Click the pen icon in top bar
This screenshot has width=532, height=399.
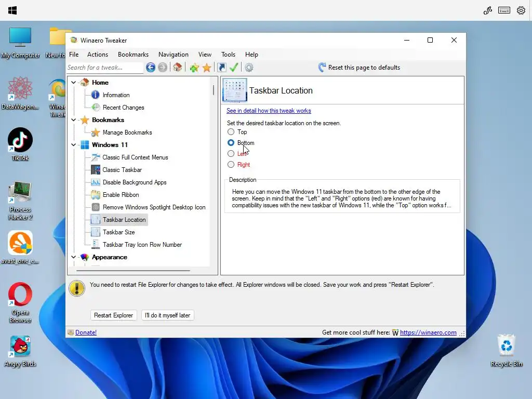coord(487,10)
